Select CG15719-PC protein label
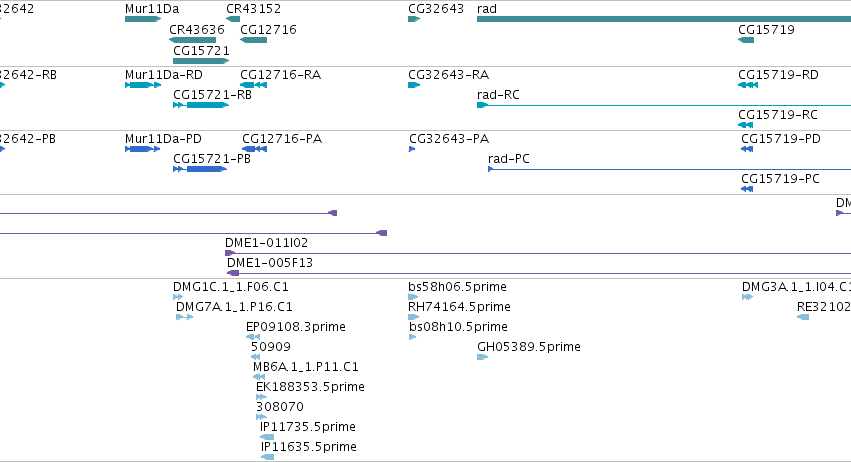This screenshot has height=462, width=851. pyautogui.click(x=780, y=179)
